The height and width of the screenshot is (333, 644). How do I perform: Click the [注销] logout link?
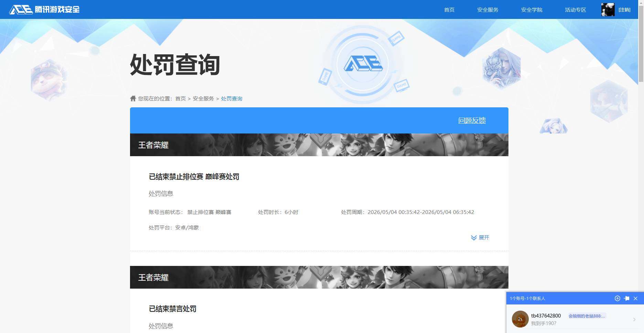click(624, 10)
